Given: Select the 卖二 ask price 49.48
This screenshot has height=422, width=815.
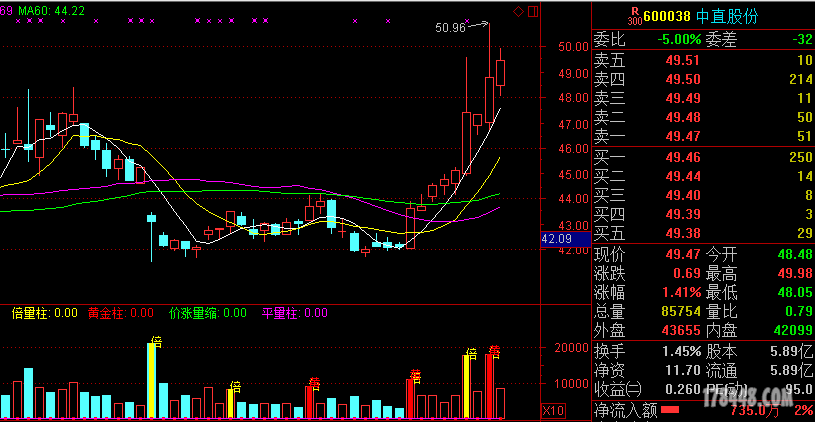Looking at the screenshot, I should coord(683,117).
